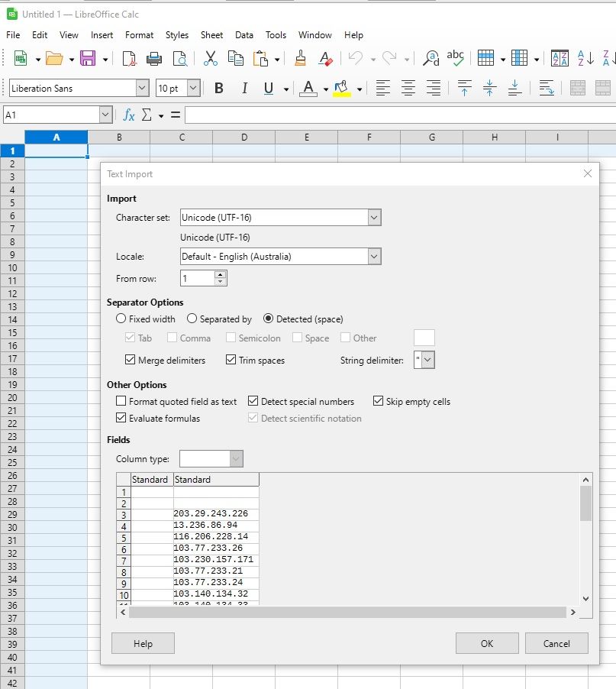Sort data in ascending order
The image size is (616, 689).
[x=586, y=59]
